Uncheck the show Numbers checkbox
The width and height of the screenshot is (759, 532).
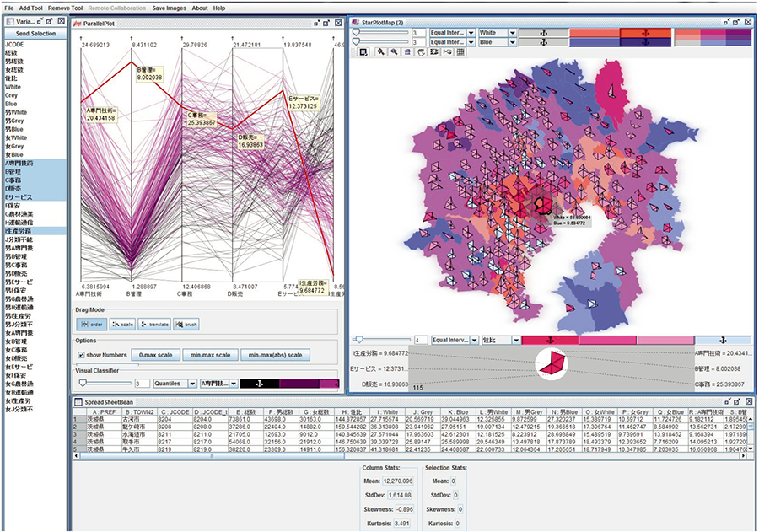coord(80,355)
